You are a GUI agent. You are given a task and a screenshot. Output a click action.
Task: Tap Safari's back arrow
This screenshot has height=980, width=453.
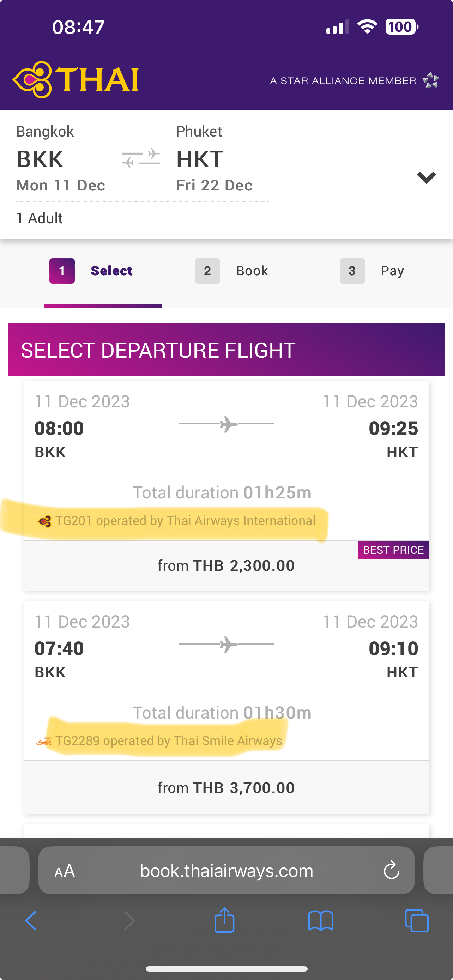[x=31, y=921]
